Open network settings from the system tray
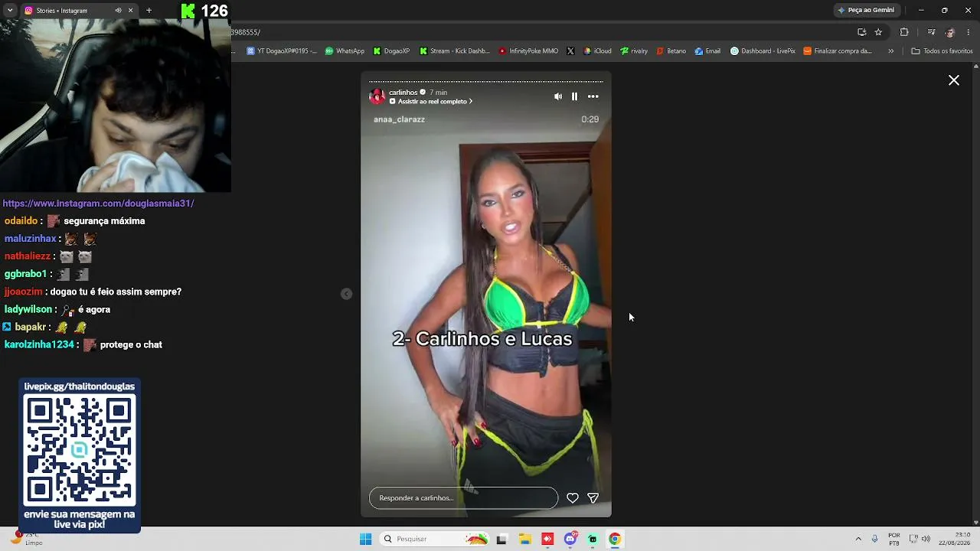The image size is (980, 551). 913,539
